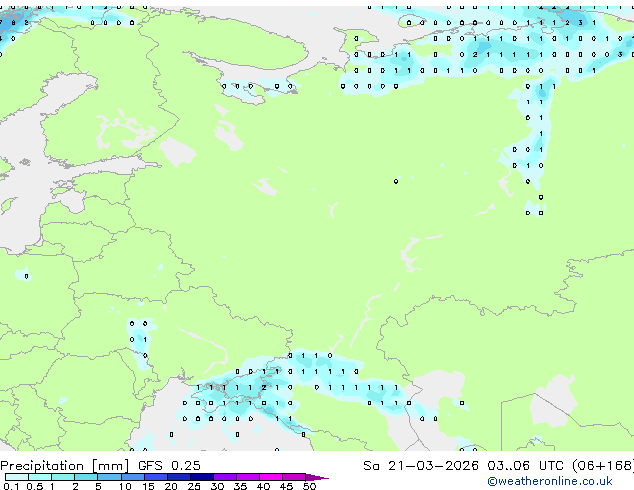
Task: Click the 40–45 mm magenta legend swatch
Action: tap(271, 477)
